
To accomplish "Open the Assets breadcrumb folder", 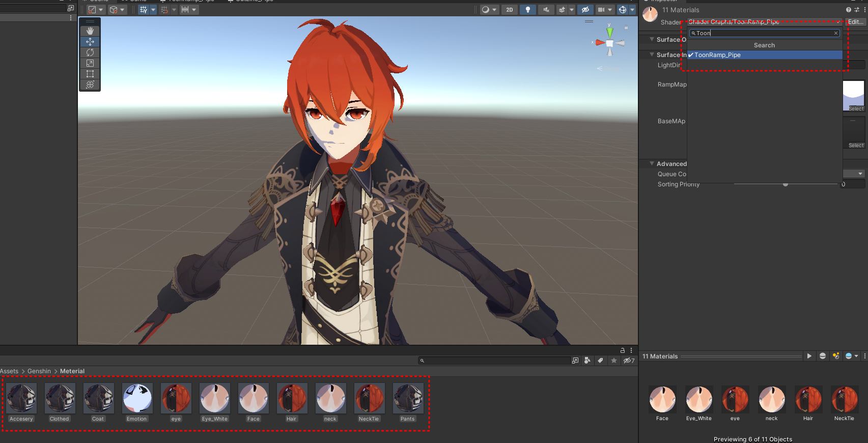I will 9,371.
